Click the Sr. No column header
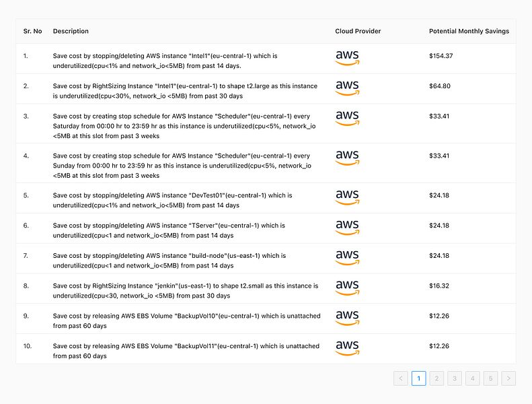 click(x=32, y=31)
